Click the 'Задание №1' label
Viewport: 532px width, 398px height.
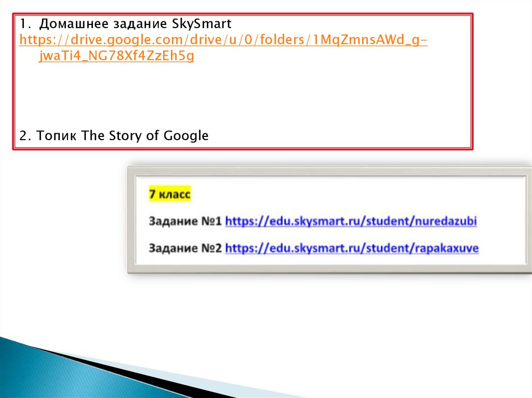[x=185, y=221]
